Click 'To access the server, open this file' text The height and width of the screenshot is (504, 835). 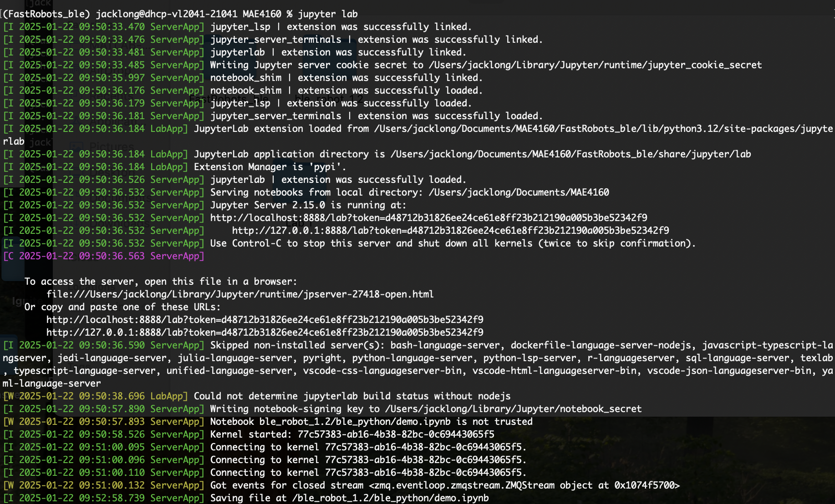click(161, 282)
